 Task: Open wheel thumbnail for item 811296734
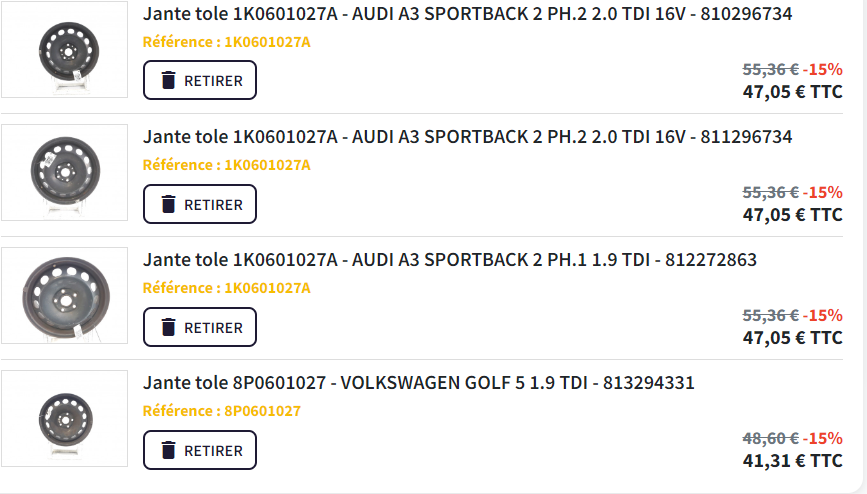(65, 173)
